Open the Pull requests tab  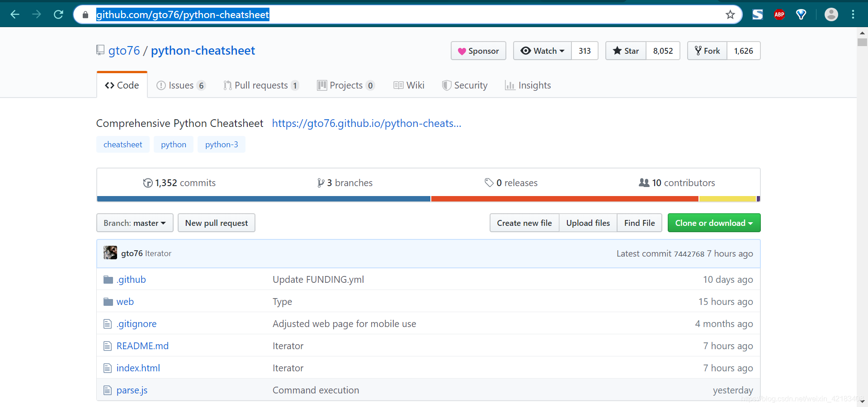261,85
